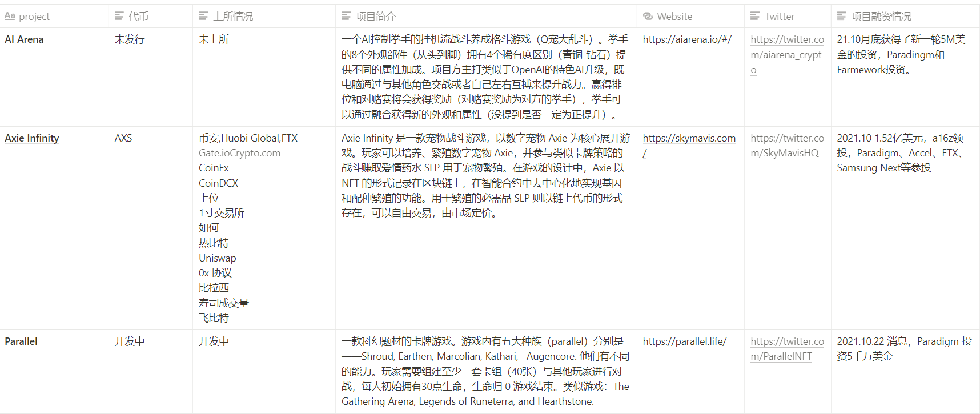Screen dimensions: 980x414
Task: Click the 热比特 entry
Action: [214, 243]
